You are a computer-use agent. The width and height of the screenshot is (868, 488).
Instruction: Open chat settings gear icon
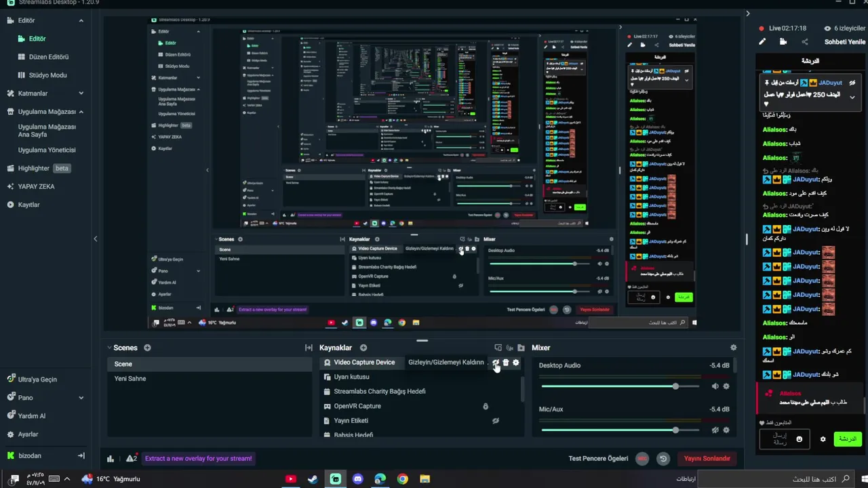[x=823, y=439]
